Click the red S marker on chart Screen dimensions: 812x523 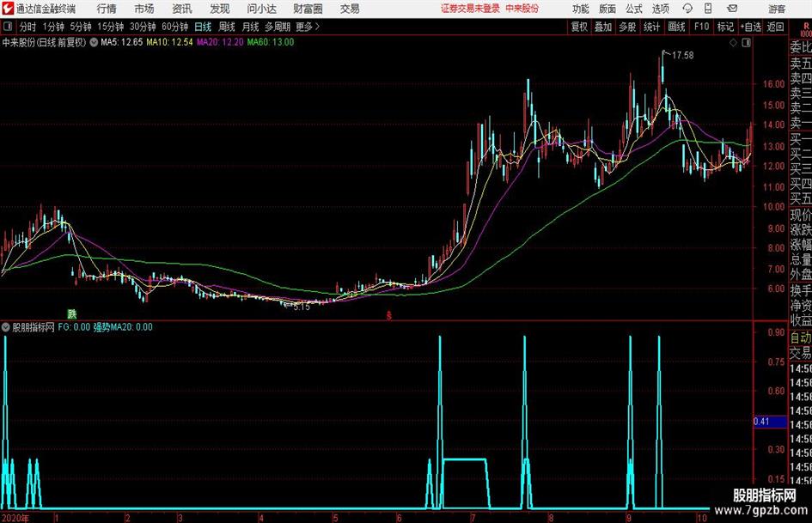(389, 315)
